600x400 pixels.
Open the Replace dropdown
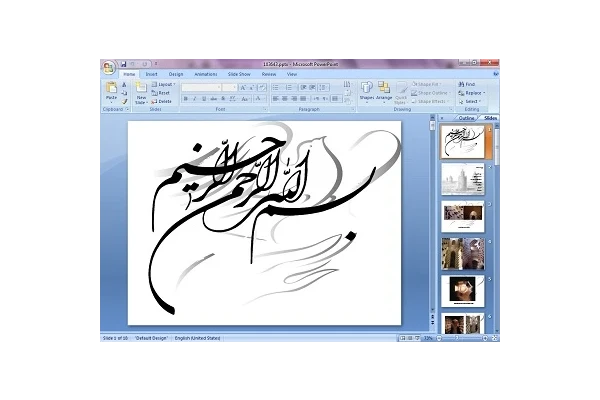471,93
